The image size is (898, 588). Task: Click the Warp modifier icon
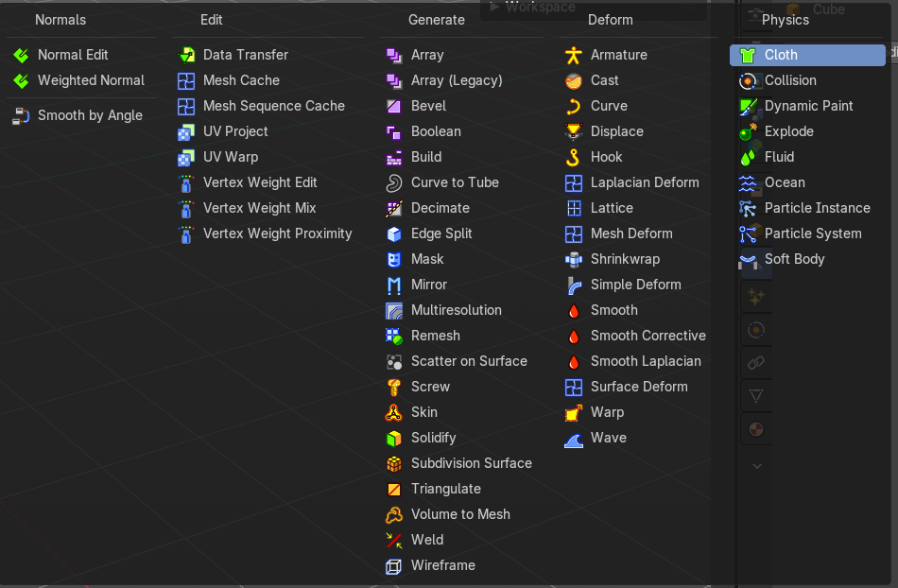point(573,413)
